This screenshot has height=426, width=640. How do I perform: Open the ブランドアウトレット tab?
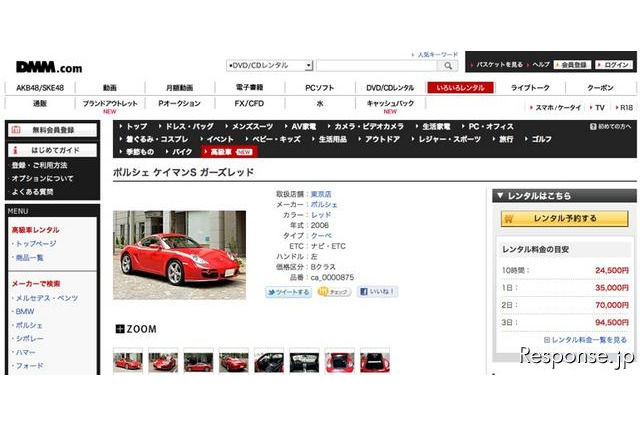coord(110,104)
